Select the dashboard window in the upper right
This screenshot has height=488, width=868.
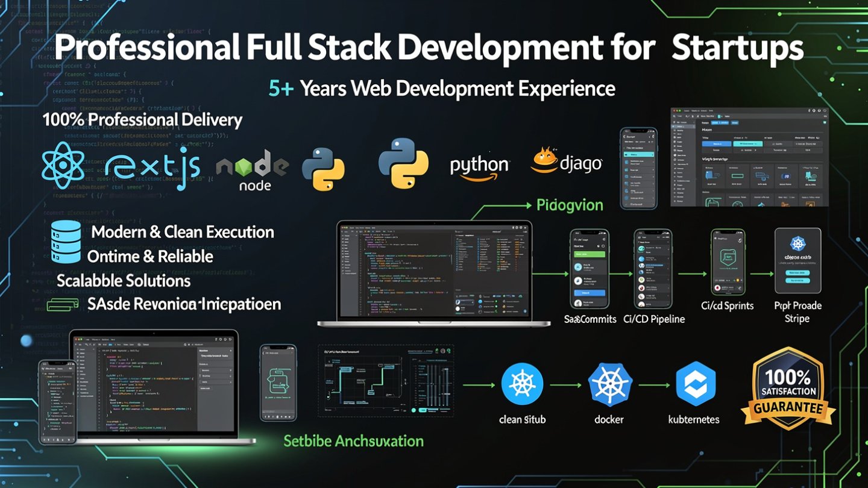(x=750, y=157)
